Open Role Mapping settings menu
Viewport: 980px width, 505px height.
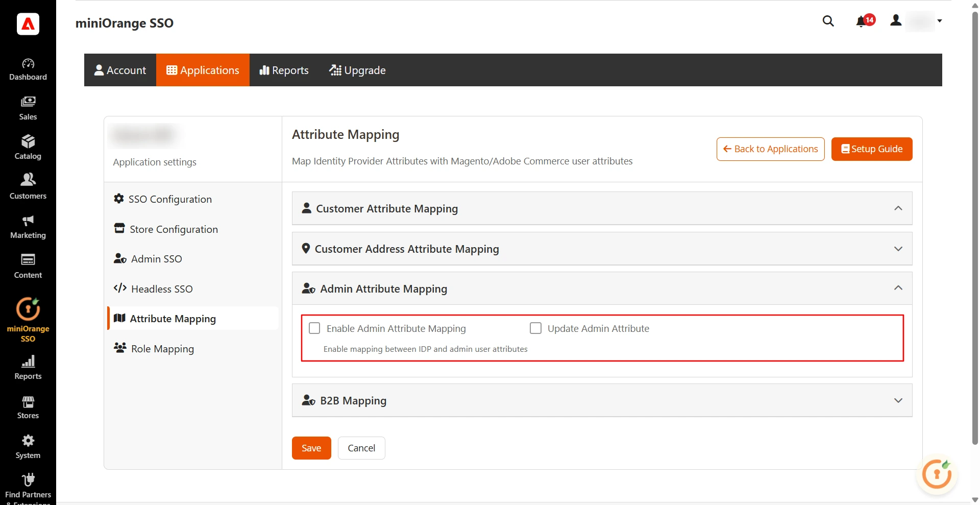[x=193, y=349]
